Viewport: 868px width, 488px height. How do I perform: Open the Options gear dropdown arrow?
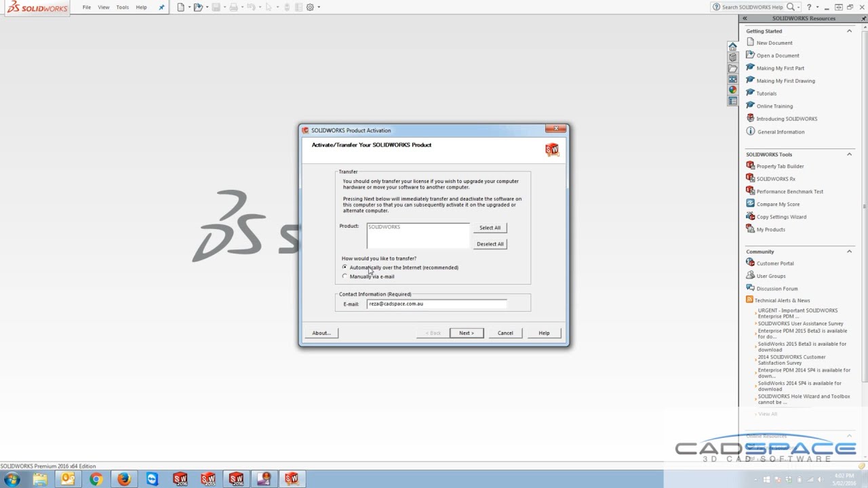[x=319, y=7]
